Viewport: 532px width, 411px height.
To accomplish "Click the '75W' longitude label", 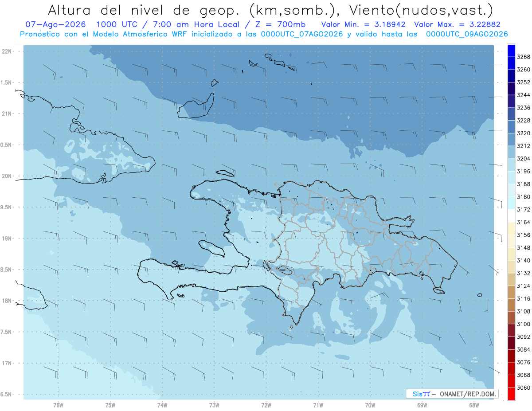I will [x=110, y=405].
